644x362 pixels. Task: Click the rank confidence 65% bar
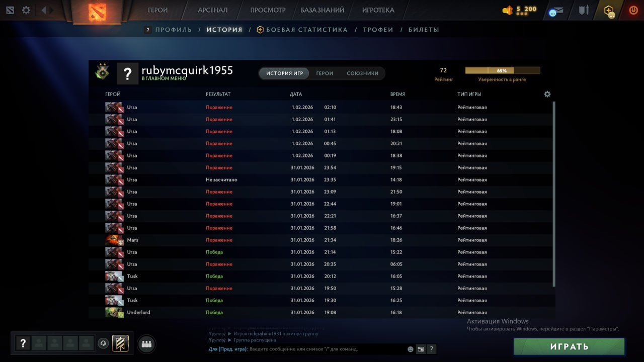click(x=502, y=71)
